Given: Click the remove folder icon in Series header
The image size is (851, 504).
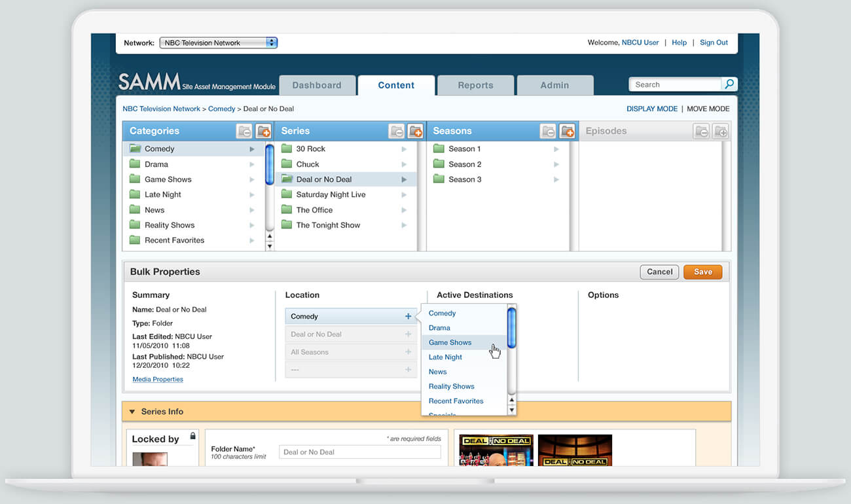Looking at the screenshot, I should tap(396, 132).
